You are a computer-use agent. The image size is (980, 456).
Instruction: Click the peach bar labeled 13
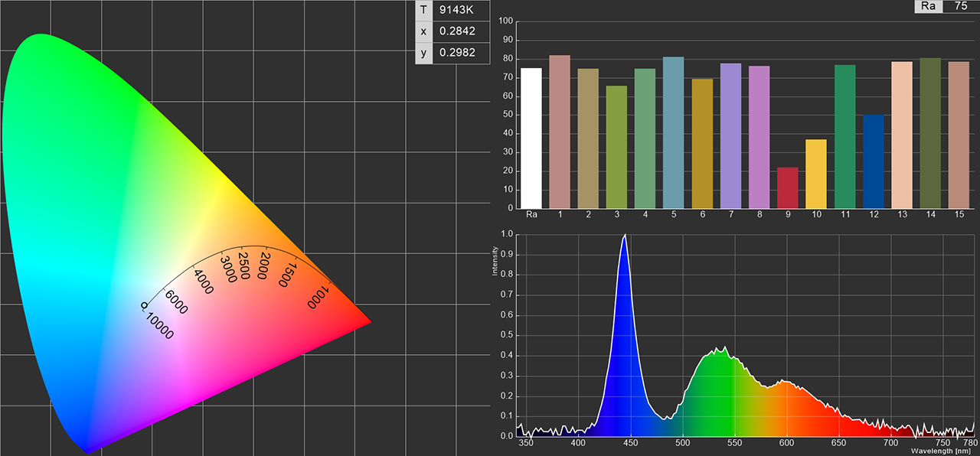pyautogui.click(x=902, y=135)
